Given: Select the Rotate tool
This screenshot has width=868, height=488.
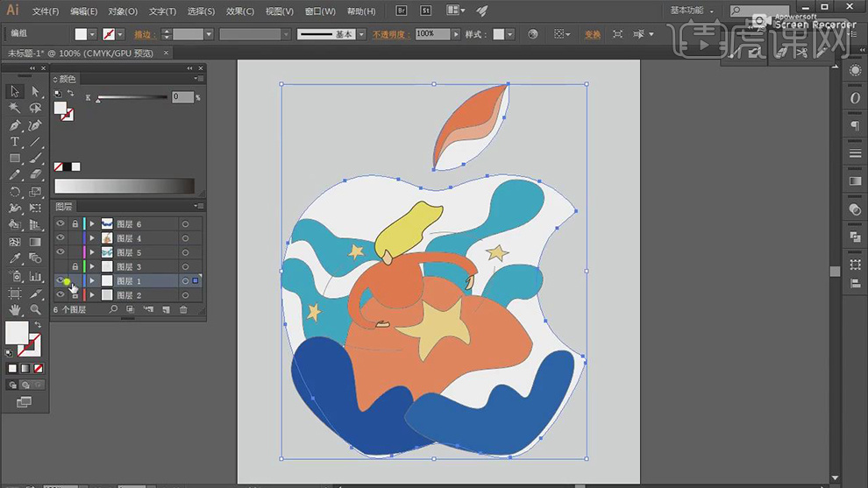Looking at the screenshot, I should point(14,192).
